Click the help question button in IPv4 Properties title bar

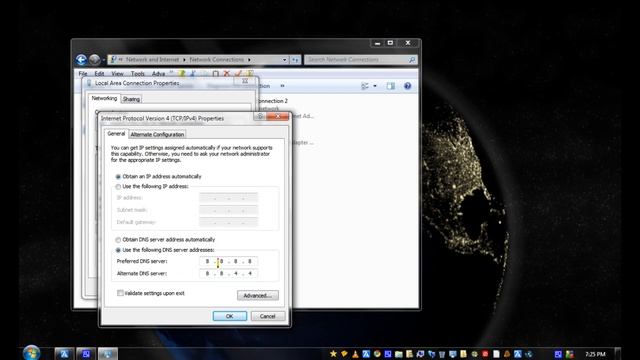(x=260, y=117)
